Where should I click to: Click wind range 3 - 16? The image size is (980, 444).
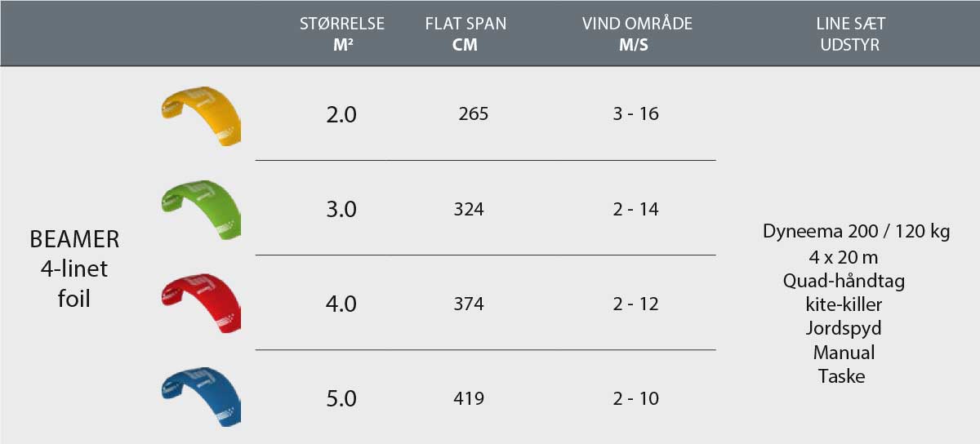coord(635,114)
